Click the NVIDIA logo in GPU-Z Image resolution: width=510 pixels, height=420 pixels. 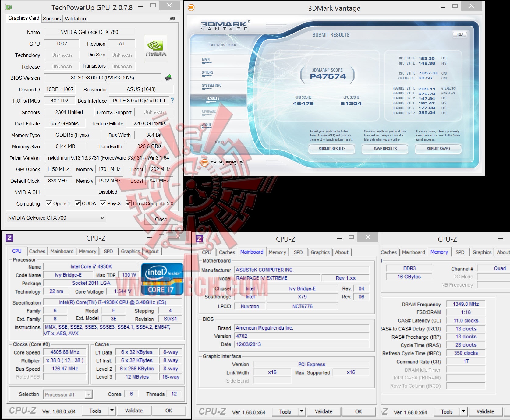coord(156,49)
